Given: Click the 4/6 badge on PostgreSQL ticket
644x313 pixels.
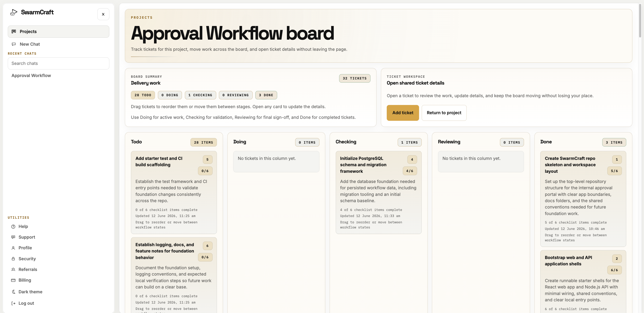Looking at the screenshot, I should coord(410,171).
